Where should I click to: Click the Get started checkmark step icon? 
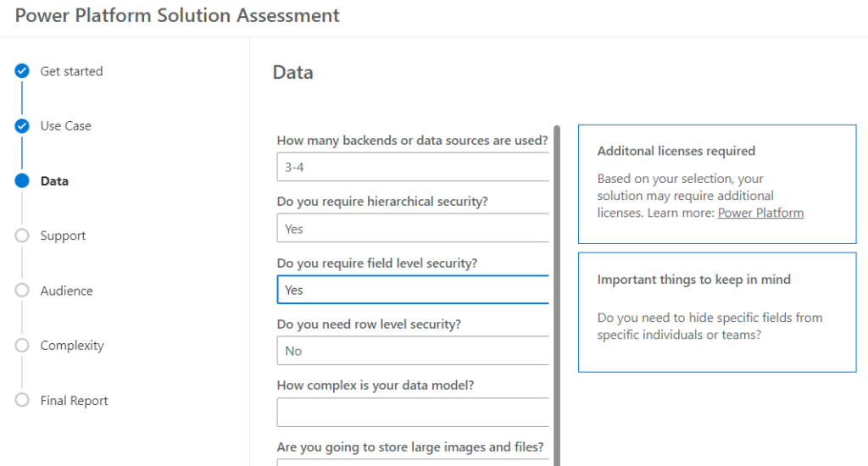[22, 71]
